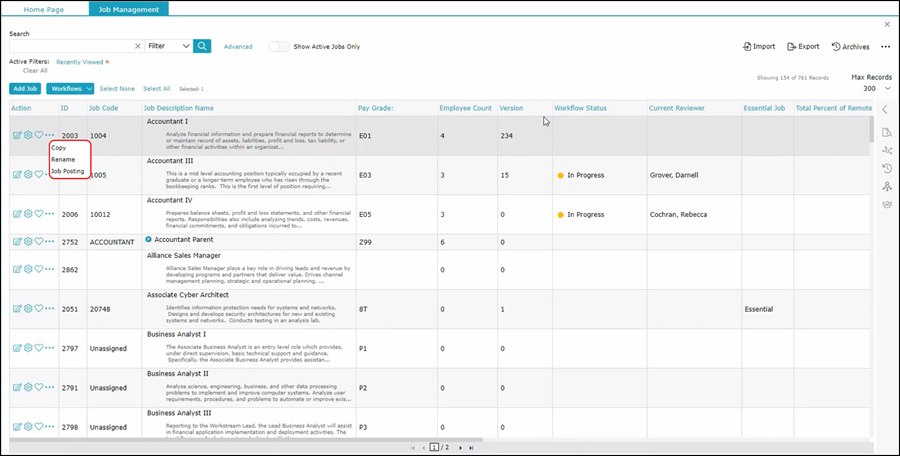Viewport: 900px width, 456px height.
Task: Select Job Posting from the context menu
Action: 68,171
